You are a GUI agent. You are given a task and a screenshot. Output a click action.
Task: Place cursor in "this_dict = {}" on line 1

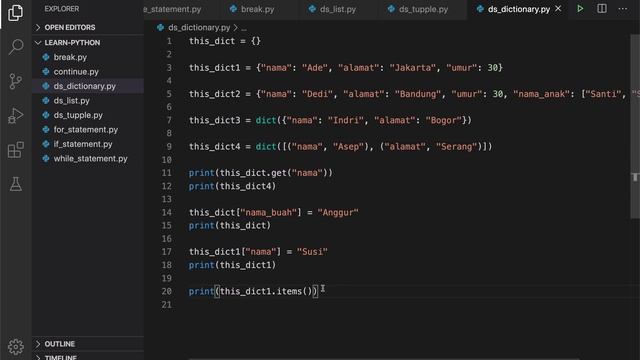click(x=224, y=41)
